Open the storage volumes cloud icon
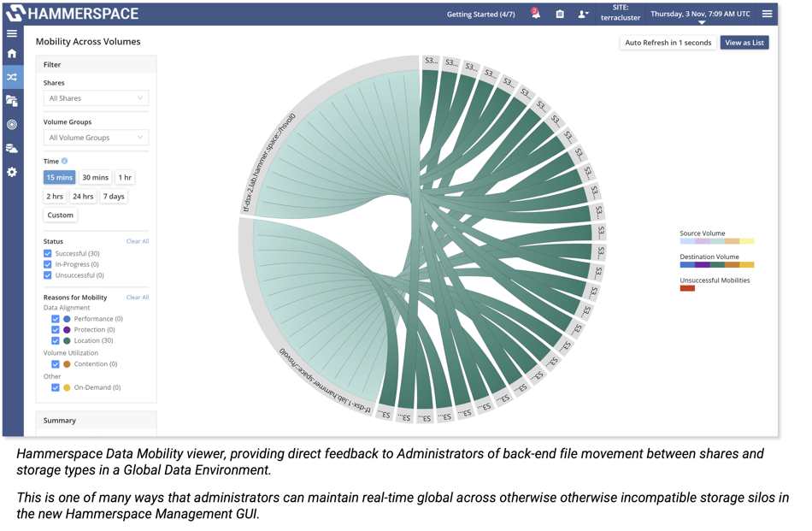 (x=12, y=149)
